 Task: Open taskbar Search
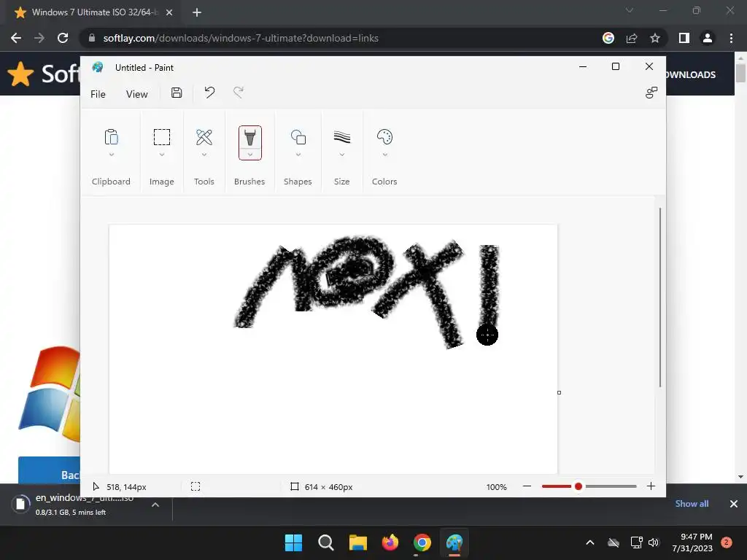[x=326, y=542]
